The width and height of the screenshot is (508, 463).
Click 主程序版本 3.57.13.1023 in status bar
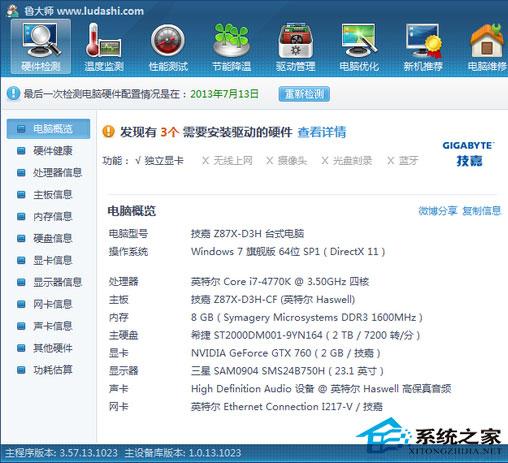pyautogui.click(x=61, y=453)
